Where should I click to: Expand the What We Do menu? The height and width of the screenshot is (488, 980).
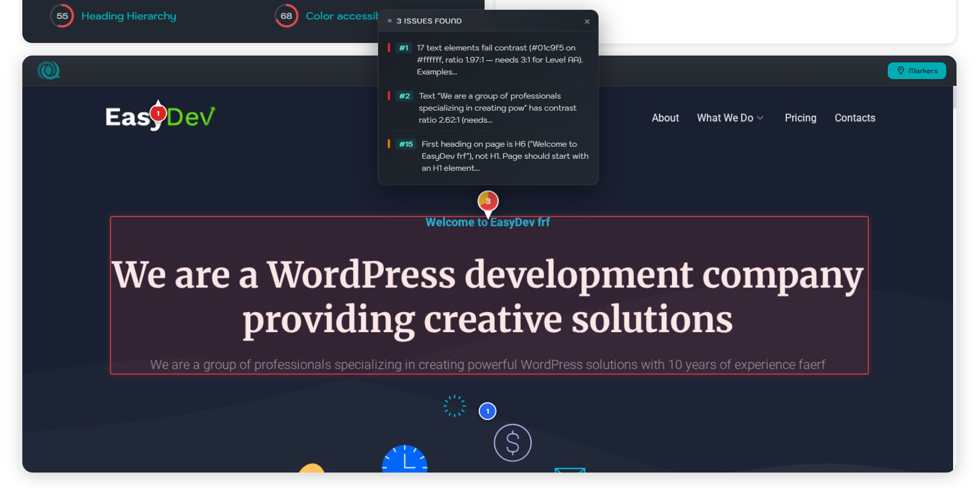(730, 118)
